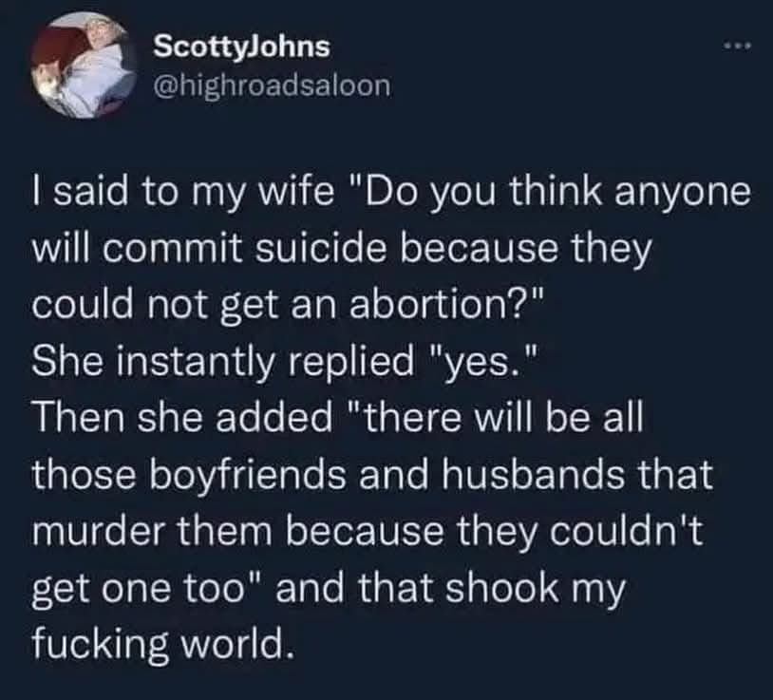Click the line "those boyfriends and husbands that"
Viewport: 773px width, 700px height.
click(x=372, y=474)
